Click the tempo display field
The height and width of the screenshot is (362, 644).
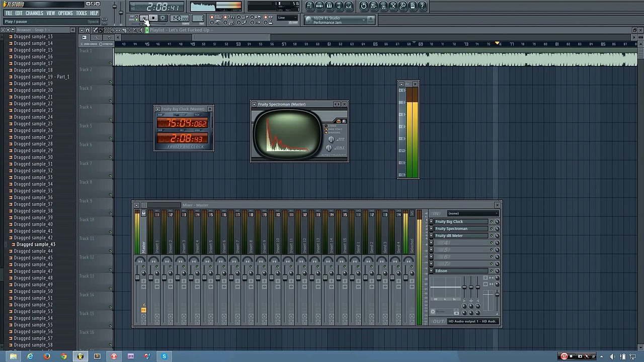(x=180, y=19)
